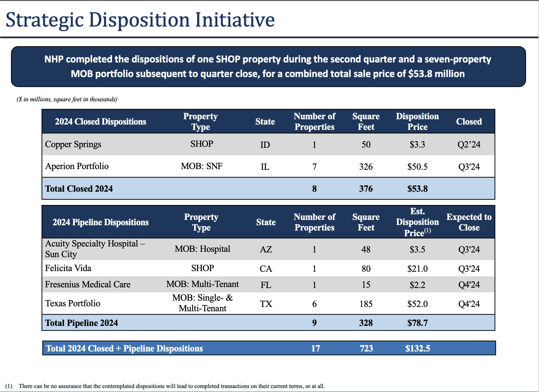
Task: Click the Texas Portfolio row name
Action: (72, 303)
